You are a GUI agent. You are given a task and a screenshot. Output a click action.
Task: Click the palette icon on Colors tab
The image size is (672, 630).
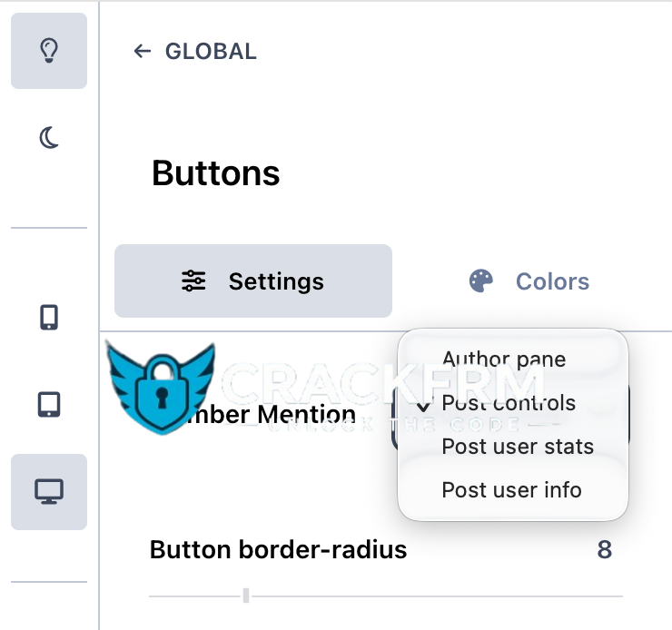point(480,281)
